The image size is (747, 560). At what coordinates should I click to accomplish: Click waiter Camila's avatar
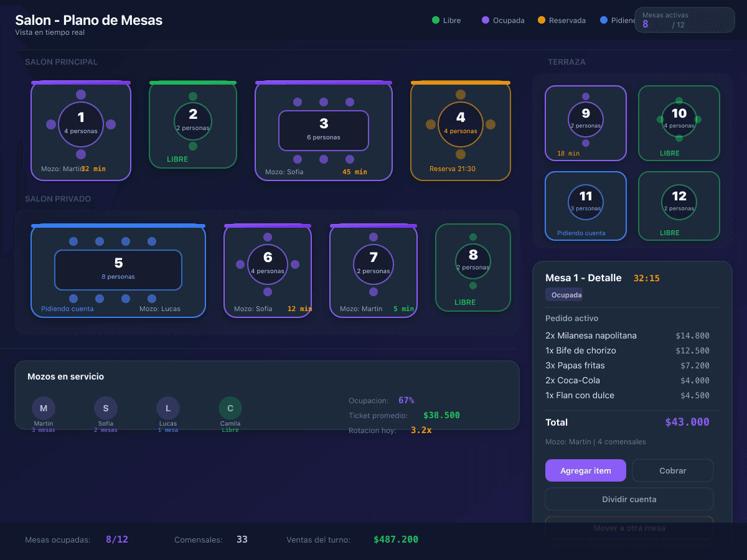click(x=230, y=408)
